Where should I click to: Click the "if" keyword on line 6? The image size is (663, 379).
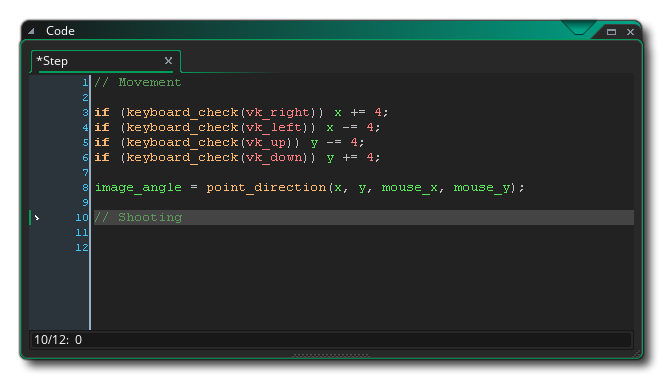click(x=102, y=157)
